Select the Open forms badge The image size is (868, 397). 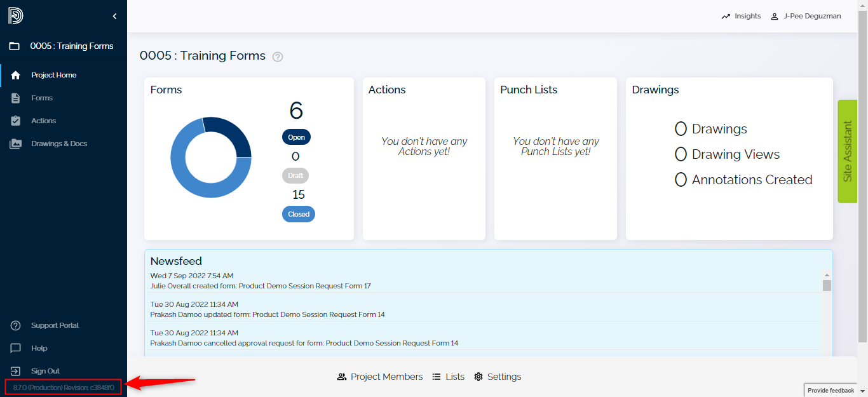click(296, 137)
